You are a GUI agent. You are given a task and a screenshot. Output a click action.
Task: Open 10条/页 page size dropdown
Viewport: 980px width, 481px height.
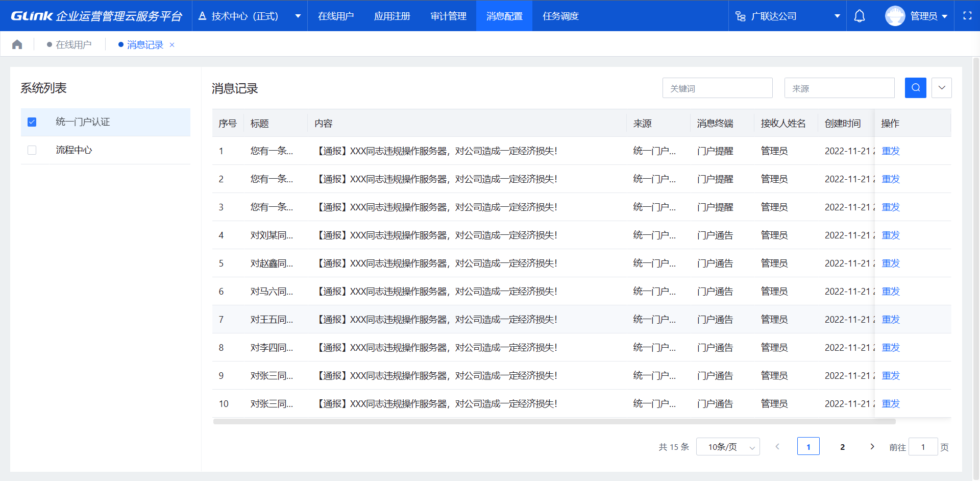tap(728, 447)
